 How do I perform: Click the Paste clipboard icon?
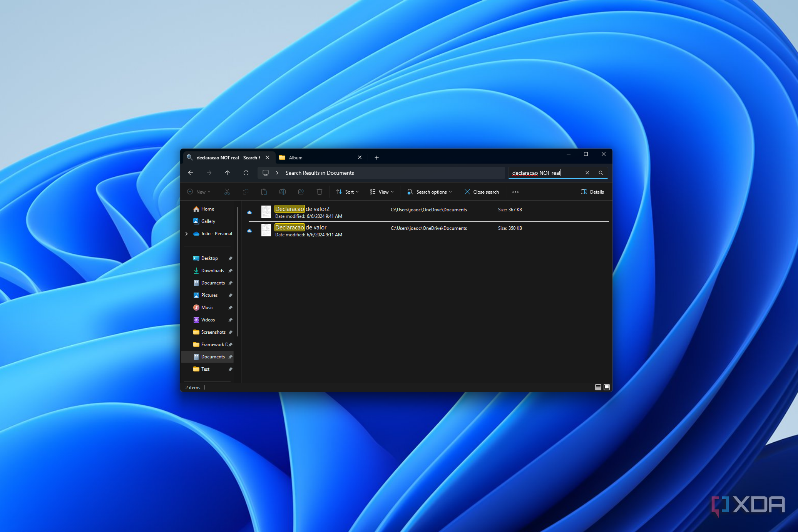click(264, 192)
